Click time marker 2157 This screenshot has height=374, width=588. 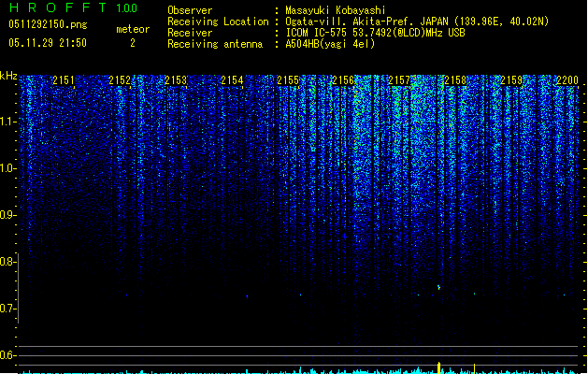tap(399, 80)
